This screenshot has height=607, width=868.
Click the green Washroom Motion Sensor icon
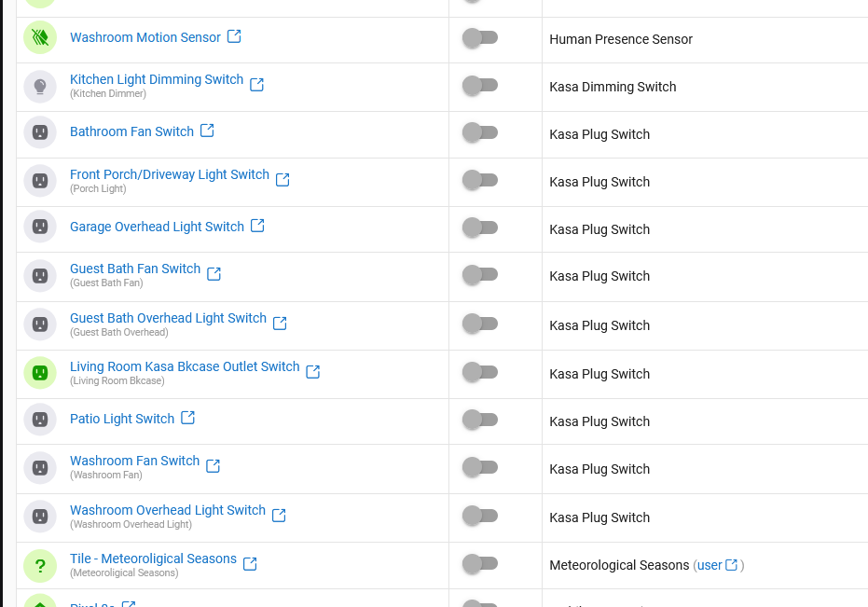click(39, 38)
